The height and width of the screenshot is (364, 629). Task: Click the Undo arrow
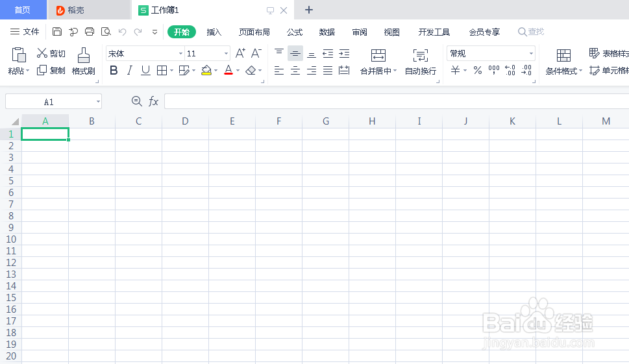(x=122, y=32)
